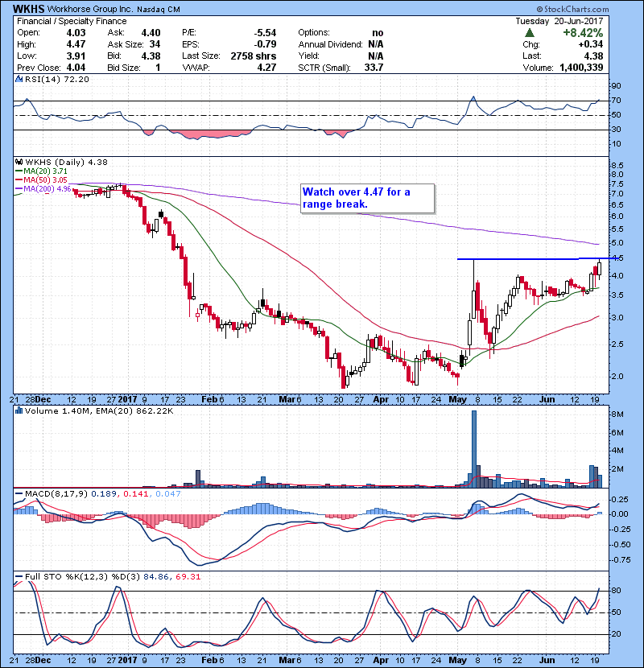Select the MACD histogram value 0.047
644x668 pixels.
pyautogui.click(x=168, y=494)
